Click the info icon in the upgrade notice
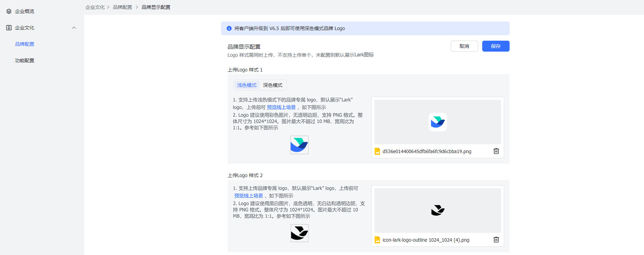644x255 pixels. pos(229,28)
